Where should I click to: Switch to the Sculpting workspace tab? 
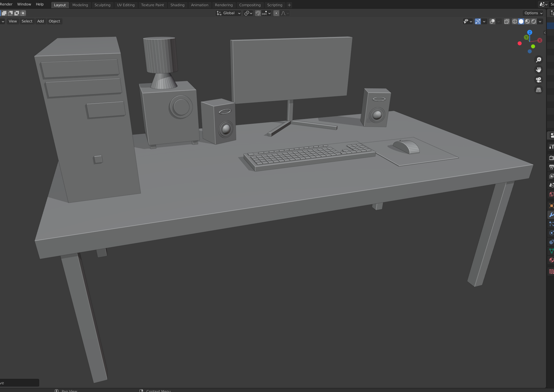pos(102,5)
